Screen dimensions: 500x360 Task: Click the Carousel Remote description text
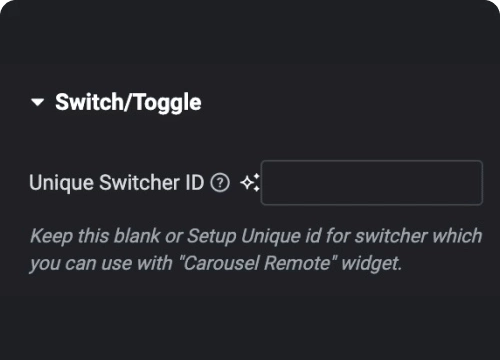pos(256,250)
